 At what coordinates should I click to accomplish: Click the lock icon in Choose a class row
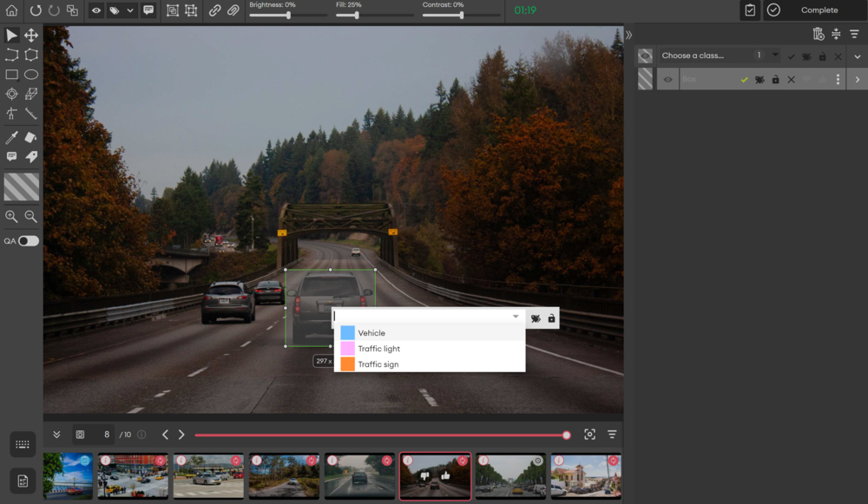(x=823, y=56)
